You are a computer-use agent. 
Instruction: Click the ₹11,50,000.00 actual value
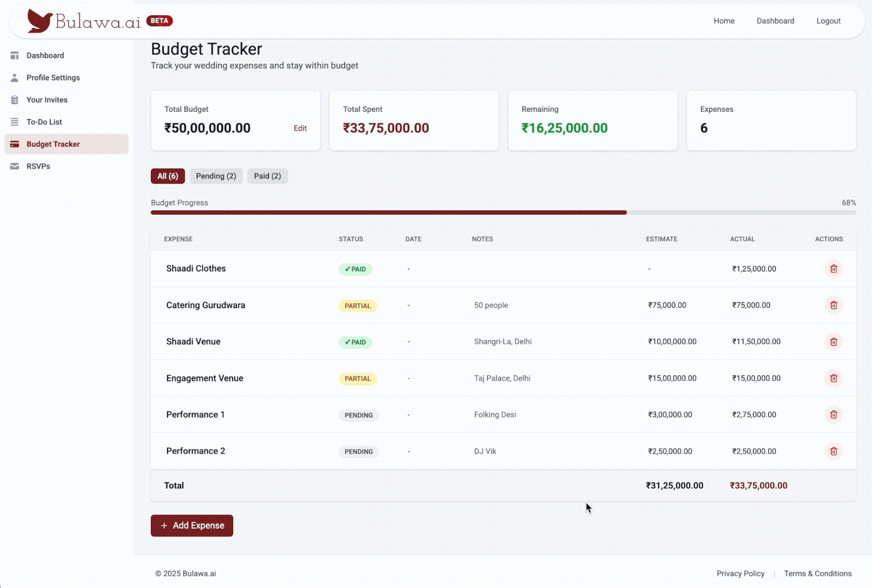point(756,342)
